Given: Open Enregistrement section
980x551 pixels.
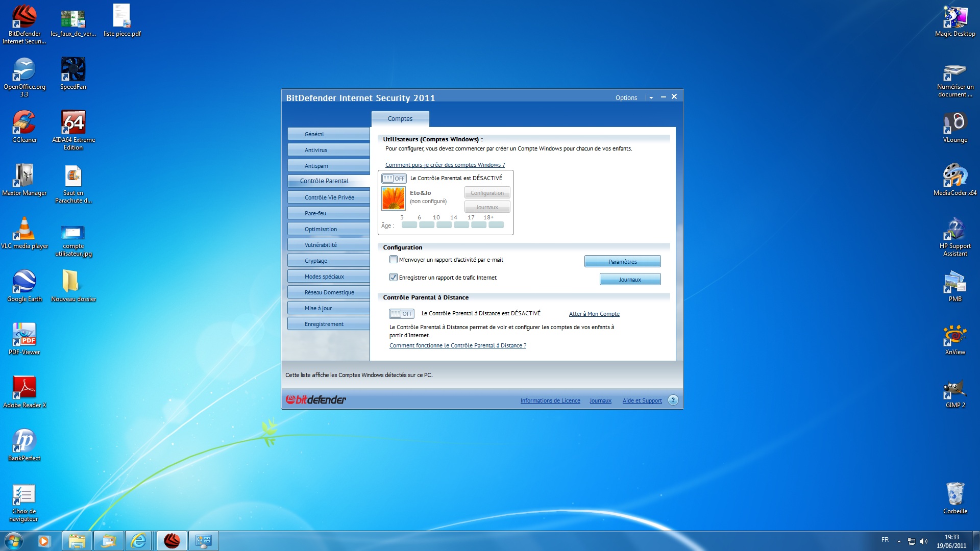Looking at the screenshot, I should click(x=329, y=323).
